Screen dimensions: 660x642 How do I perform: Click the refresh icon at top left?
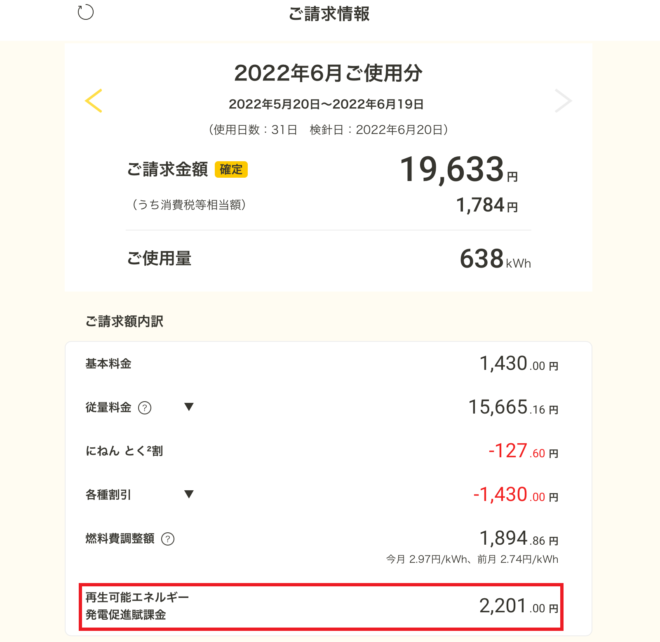[85, 13]
